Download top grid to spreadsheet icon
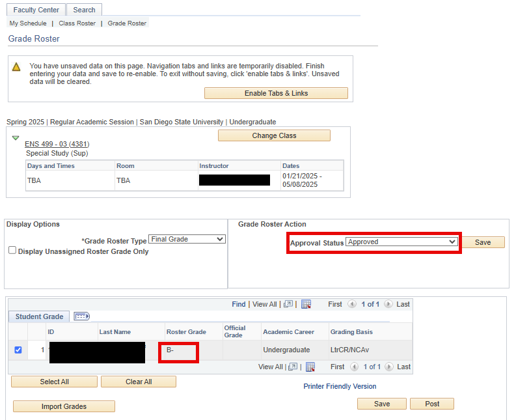This screenshot has width=516, height=420. [306, 304]
